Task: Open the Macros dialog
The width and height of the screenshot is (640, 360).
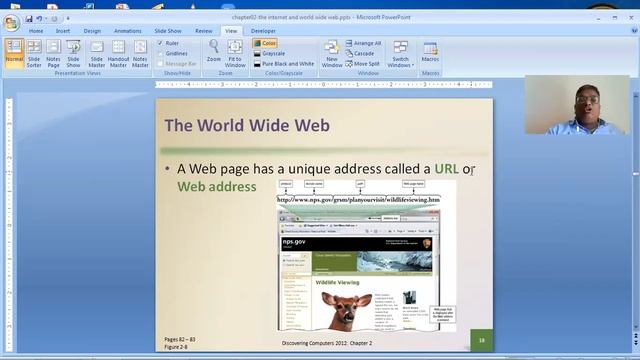Action: (x=430, y=51)
